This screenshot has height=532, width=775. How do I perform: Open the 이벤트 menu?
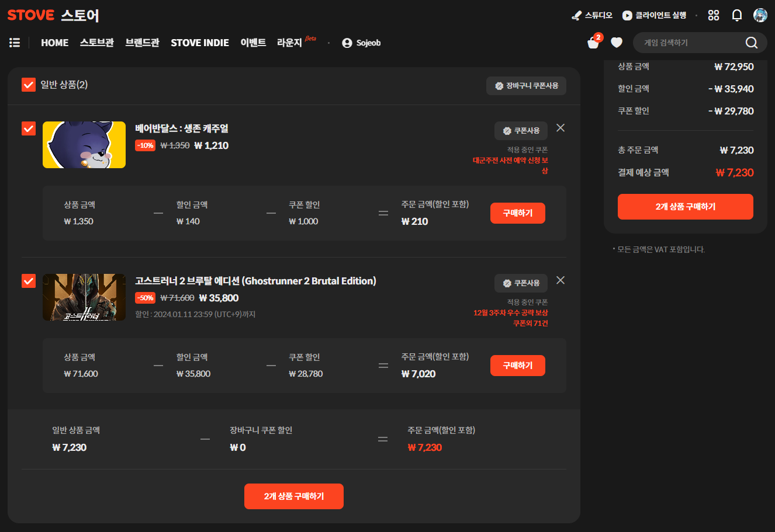(253, 43)
